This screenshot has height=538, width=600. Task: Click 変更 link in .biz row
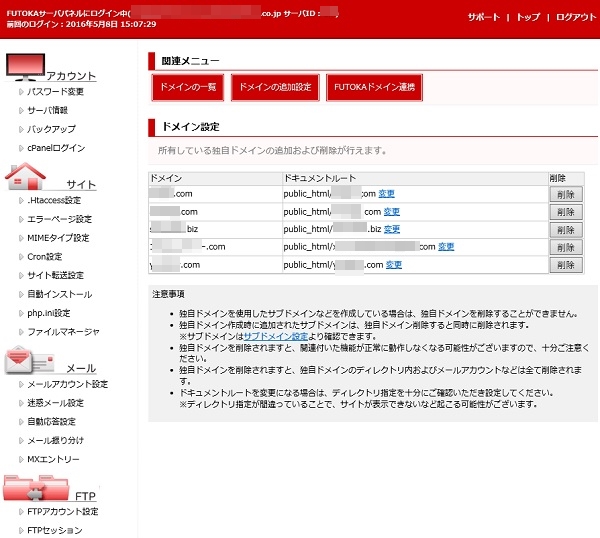pyautogui.click(x=392, y=230)
